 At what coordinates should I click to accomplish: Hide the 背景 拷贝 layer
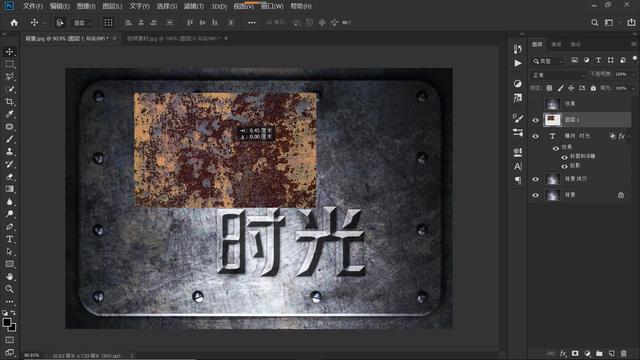(x=536, y=179)
